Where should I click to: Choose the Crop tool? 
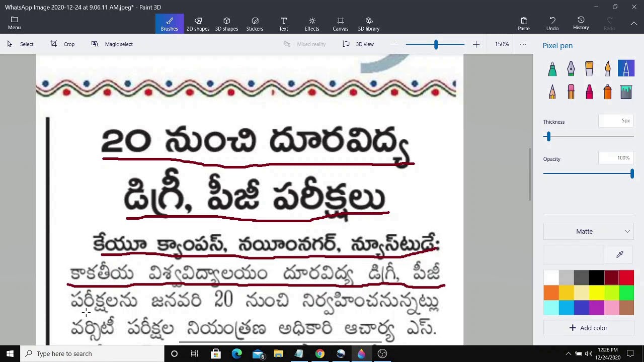tap(63, 44)
